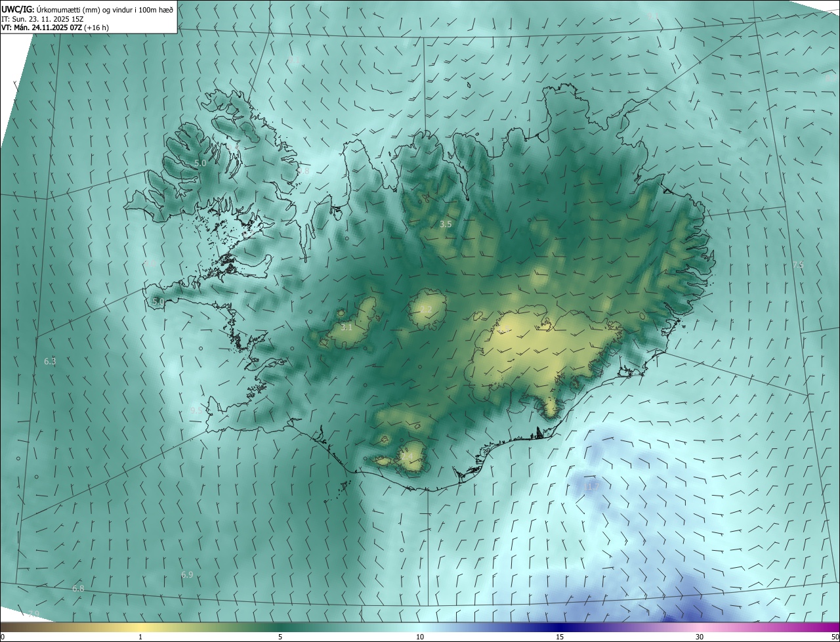
Task: Click the '3.1' value on Langjökull glacier
Action: [x=347, y=327]
